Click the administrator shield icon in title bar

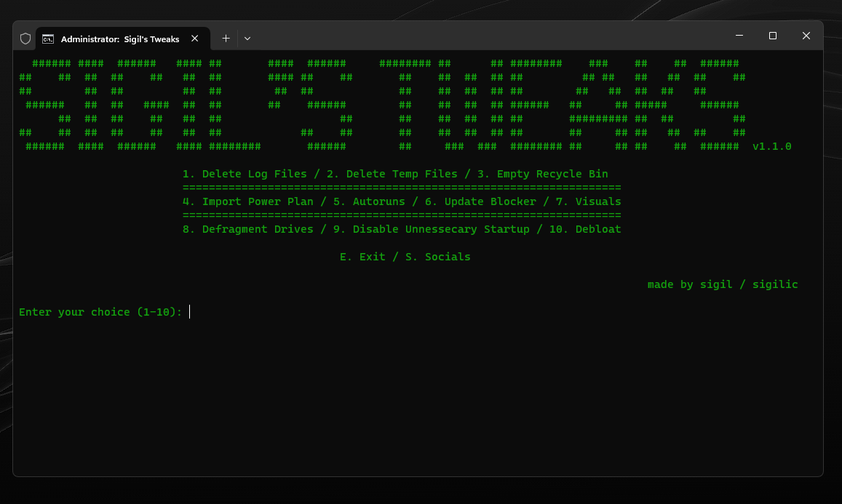[x=26, y=38]
